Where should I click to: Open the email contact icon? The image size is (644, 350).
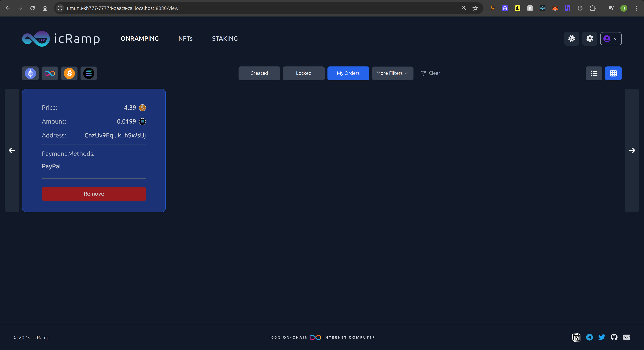(x=626, y=337)
